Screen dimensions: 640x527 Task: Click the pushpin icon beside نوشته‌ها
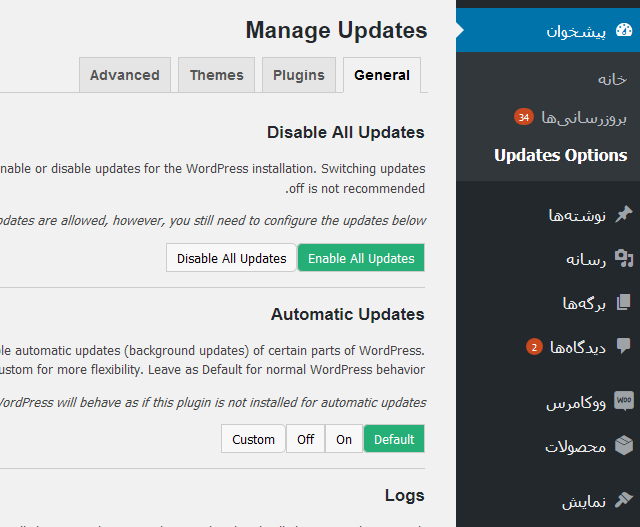(624, 214)
